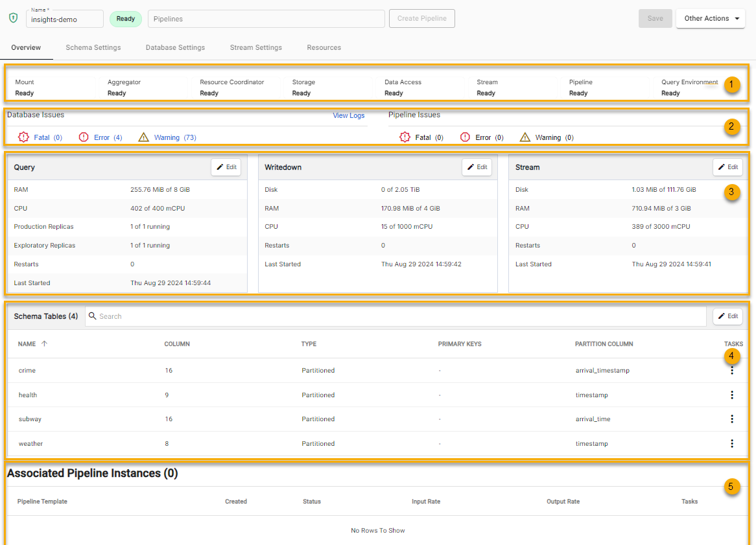This screenshot has width=756, height=545.
Task: Edit the Schema Tables
Action: pos(727,316)
